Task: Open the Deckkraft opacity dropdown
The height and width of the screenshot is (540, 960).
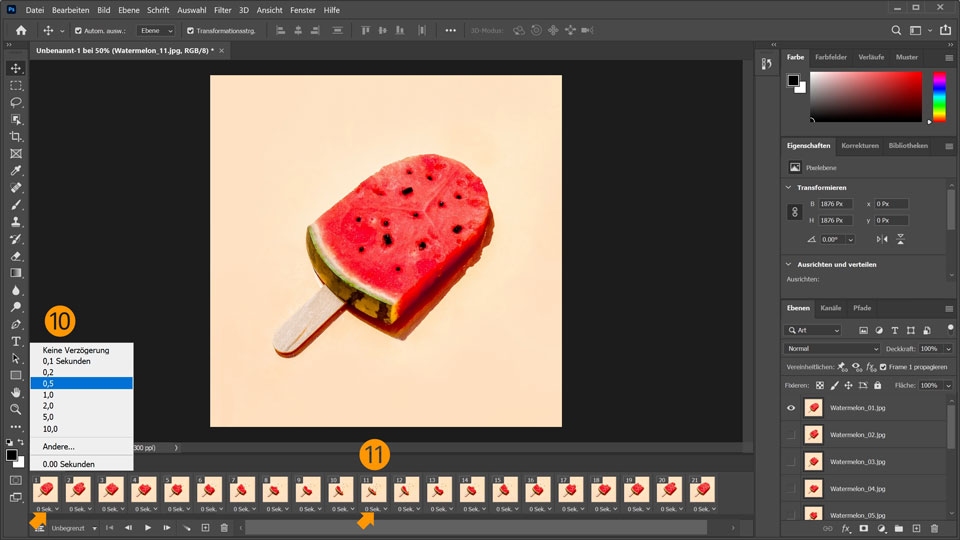Action: [x=948, y=348]
